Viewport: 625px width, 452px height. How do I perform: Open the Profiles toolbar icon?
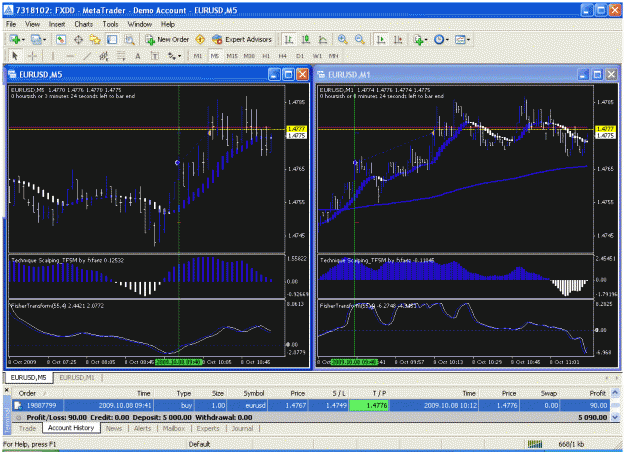coord(36,39)
